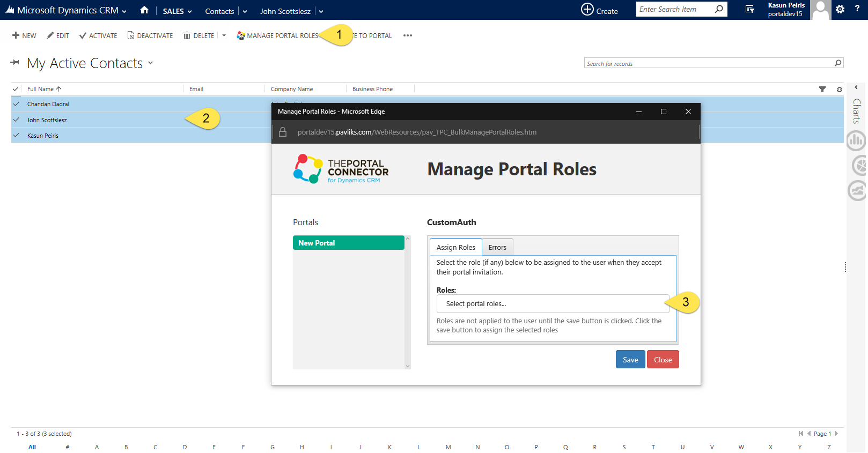Screen dimensions: 868x453
Task: Go to previous page arrow
Action: (x=809, y=434)
